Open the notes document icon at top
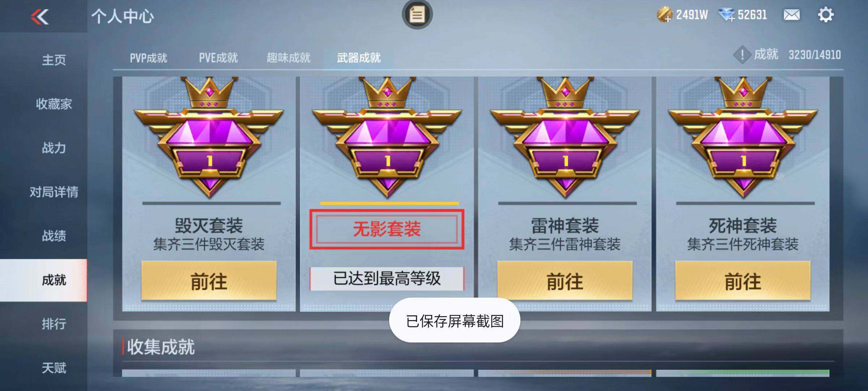 [x=417, y=14]
